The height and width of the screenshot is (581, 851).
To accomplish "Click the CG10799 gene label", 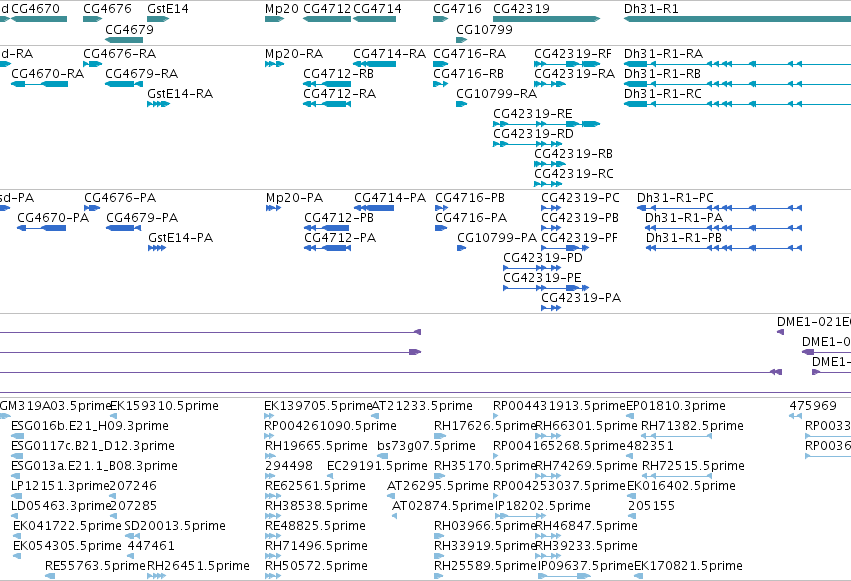I will pos(484,29).
